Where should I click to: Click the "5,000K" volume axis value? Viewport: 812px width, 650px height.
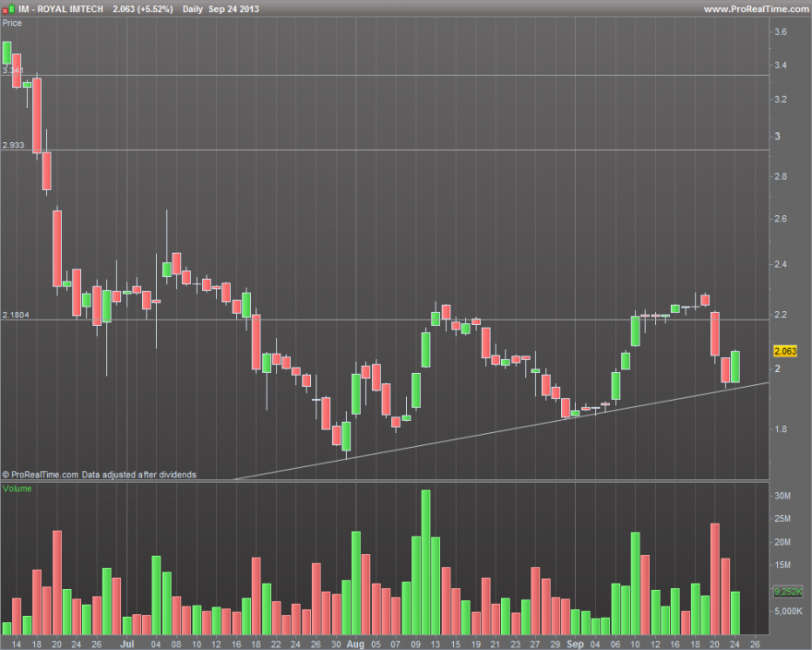[x=788, y=611]
